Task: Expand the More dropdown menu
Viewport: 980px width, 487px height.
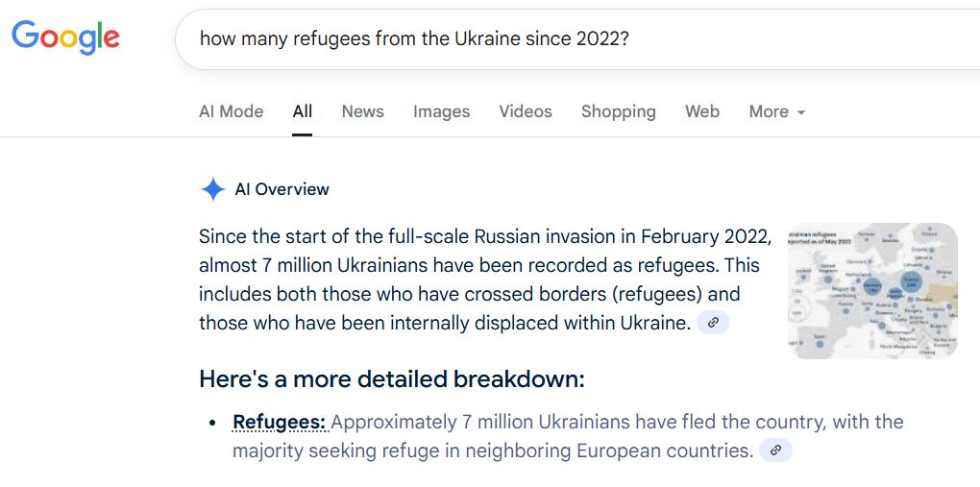Action: click(776, 111)
